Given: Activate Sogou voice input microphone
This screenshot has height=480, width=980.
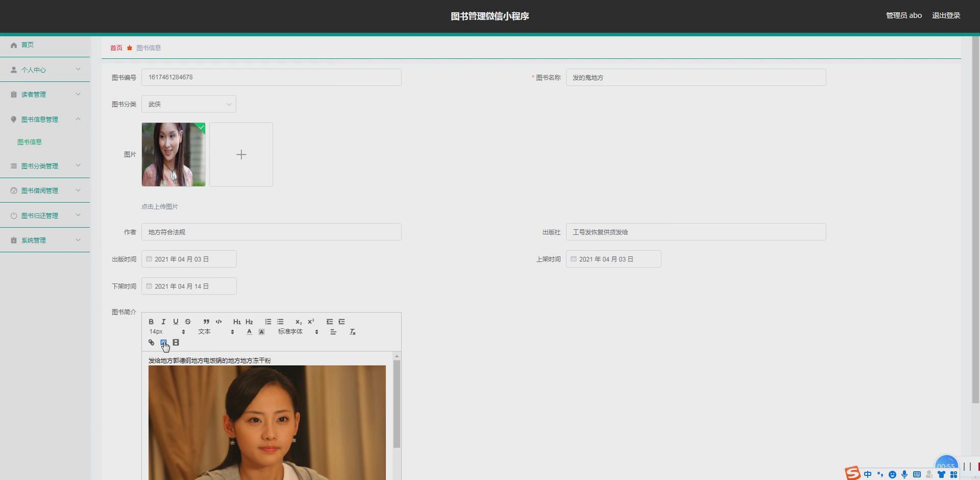Looking at the screenshot, I should coord(904,474).
